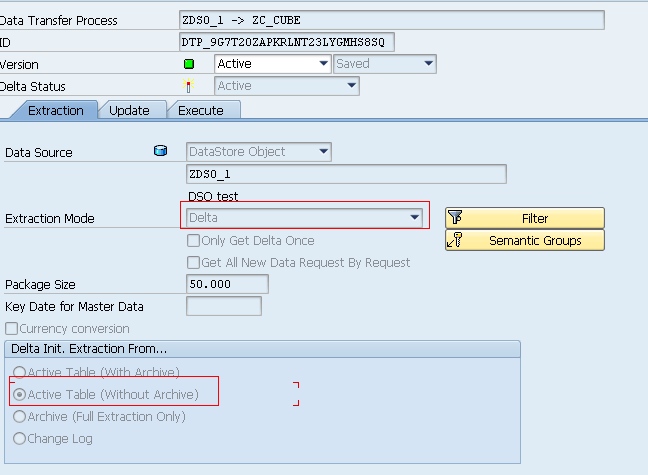Select Archive (Full Extraction Only) radio
Screen dimensions: 648x475
(x=19, y=416)
